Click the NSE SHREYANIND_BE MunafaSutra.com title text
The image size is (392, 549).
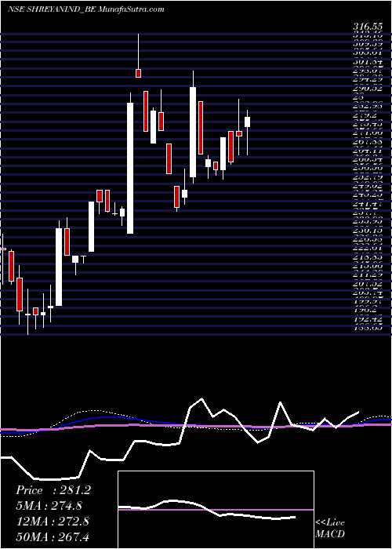(85, 9)
